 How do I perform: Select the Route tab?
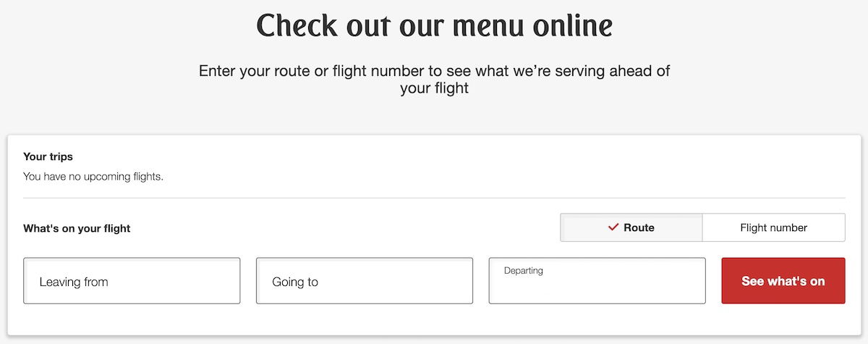[631, 227]
